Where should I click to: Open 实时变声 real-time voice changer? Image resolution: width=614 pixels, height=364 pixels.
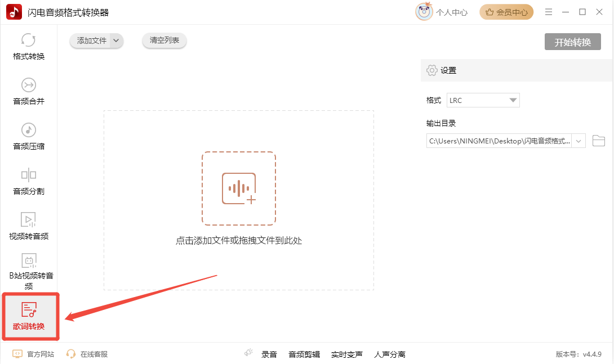346,354
